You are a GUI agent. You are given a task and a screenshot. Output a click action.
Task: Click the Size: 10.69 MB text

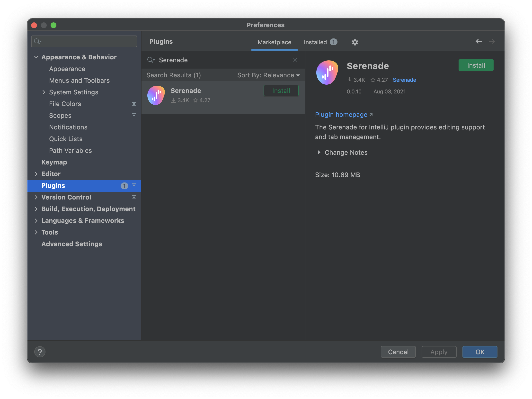point(337,175)
